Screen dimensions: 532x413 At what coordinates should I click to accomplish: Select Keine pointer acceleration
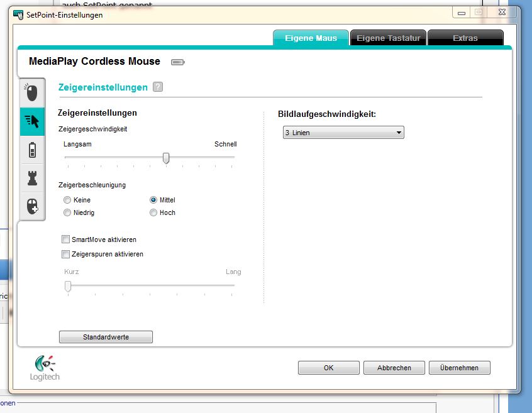click(x=67, y=200)
